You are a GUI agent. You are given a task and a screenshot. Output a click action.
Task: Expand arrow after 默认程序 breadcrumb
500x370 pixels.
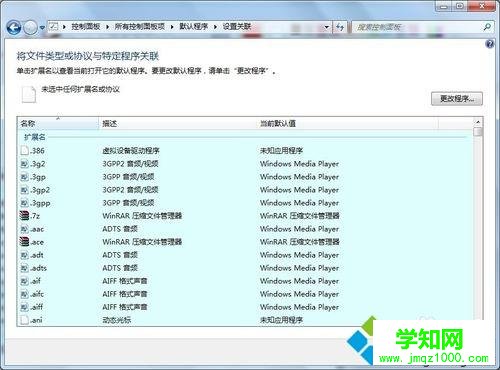[215, 27]
